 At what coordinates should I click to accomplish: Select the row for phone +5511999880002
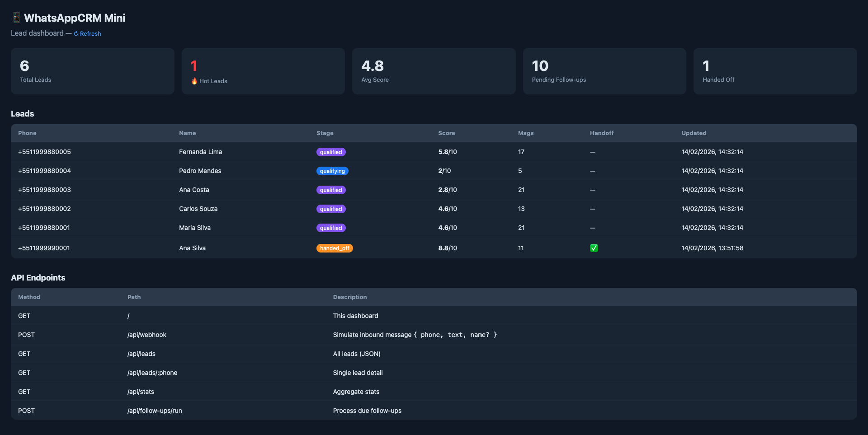pos(44,209)
